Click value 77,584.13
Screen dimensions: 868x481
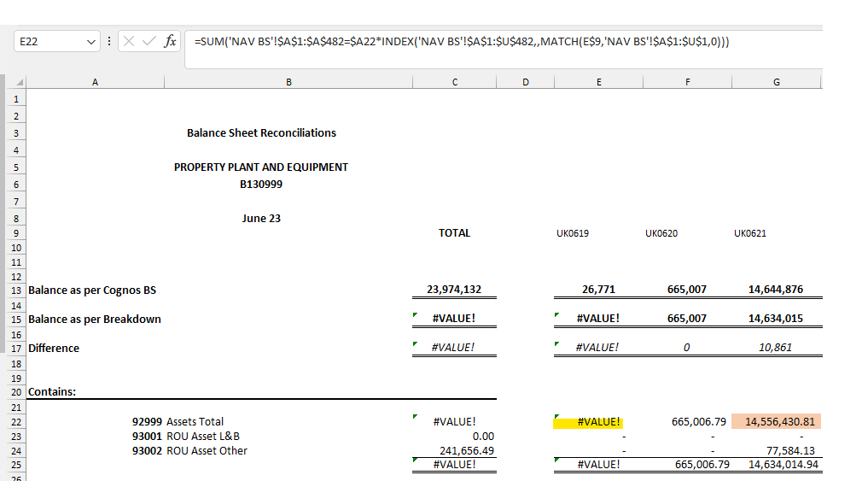coord(790,451)
